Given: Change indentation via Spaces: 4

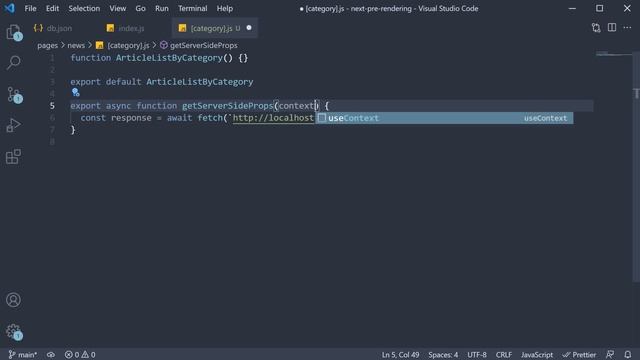Looking at the screenshot, I should pos(443,355).
